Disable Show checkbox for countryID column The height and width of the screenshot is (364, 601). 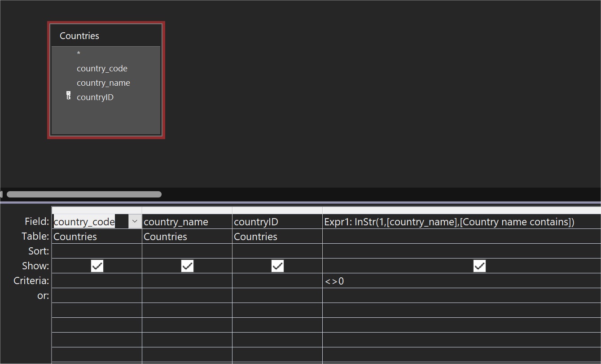pos(277,266)
